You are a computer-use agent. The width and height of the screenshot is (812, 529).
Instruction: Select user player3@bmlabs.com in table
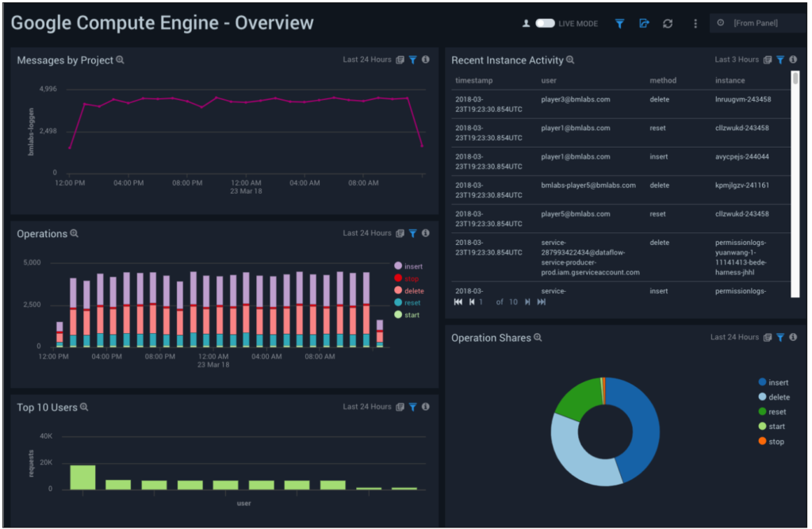click(x=576, y=99)
